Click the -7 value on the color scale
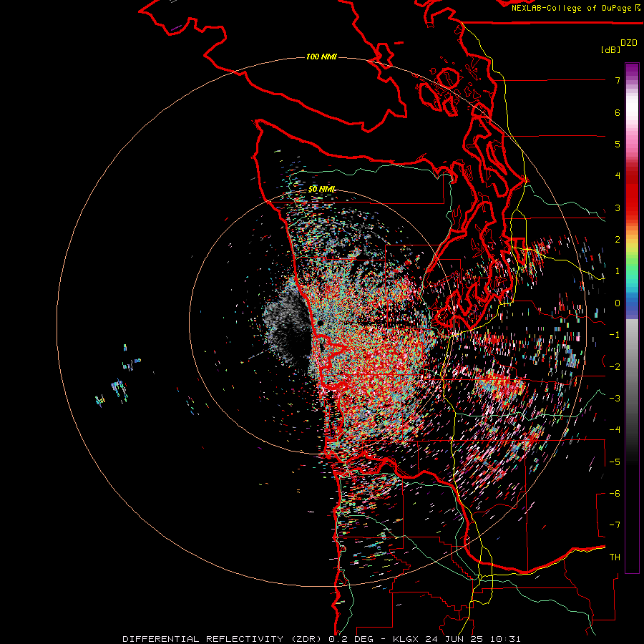644x644 pixels. (x=615, y=525)
